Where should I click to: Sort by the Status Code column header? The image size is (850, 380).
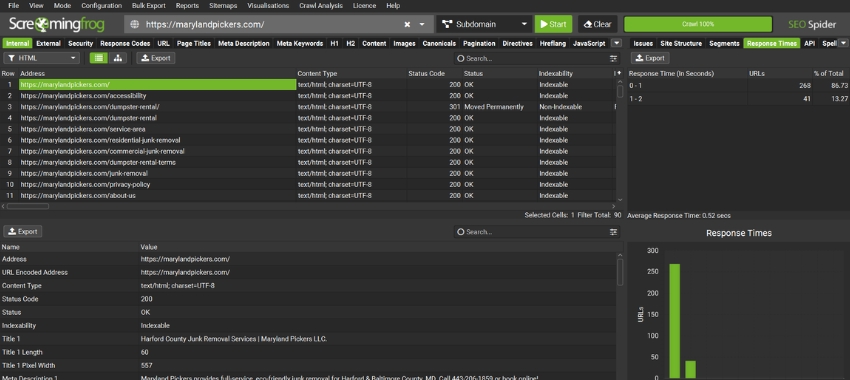tap(426, 73)
